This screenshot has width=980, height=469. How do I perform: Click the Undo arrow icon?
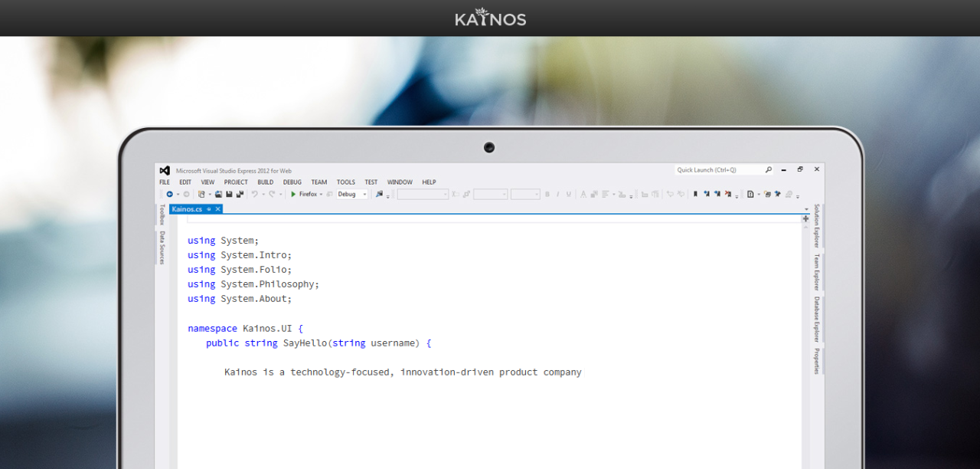click(x=254, y=195)
